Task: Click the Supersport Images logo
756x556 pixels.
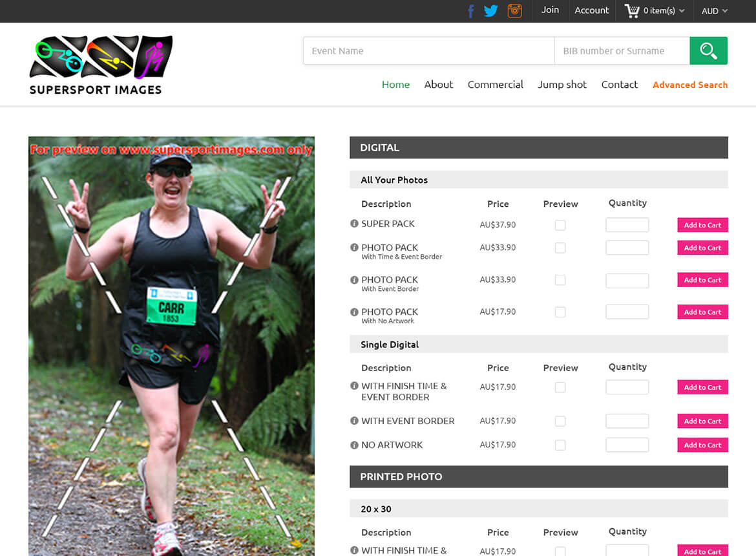Action: click(101, 65)
